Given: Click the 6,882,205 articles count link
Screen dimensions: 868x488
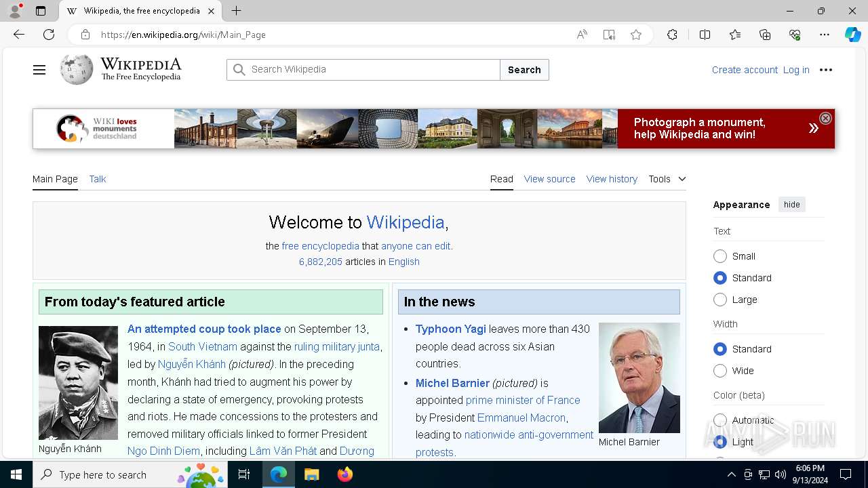Looking at the screenshot, I should point(321,262).
